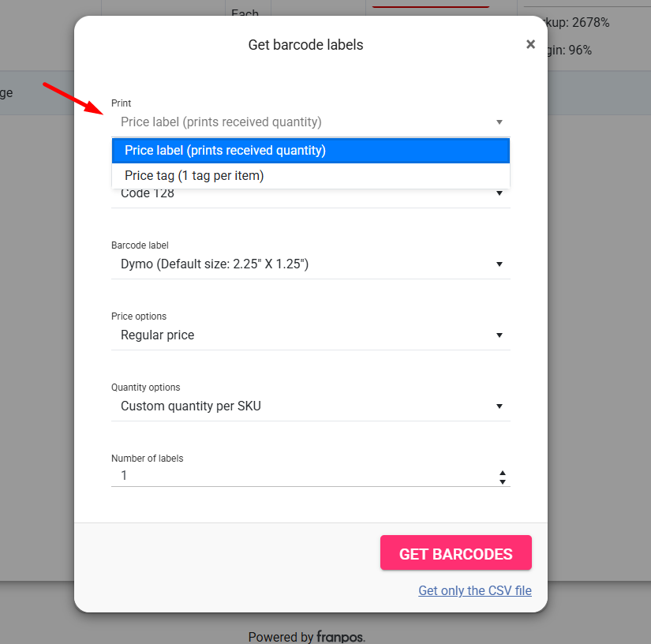Decrease the number of labels with down arrow

(x=503, y=481)
